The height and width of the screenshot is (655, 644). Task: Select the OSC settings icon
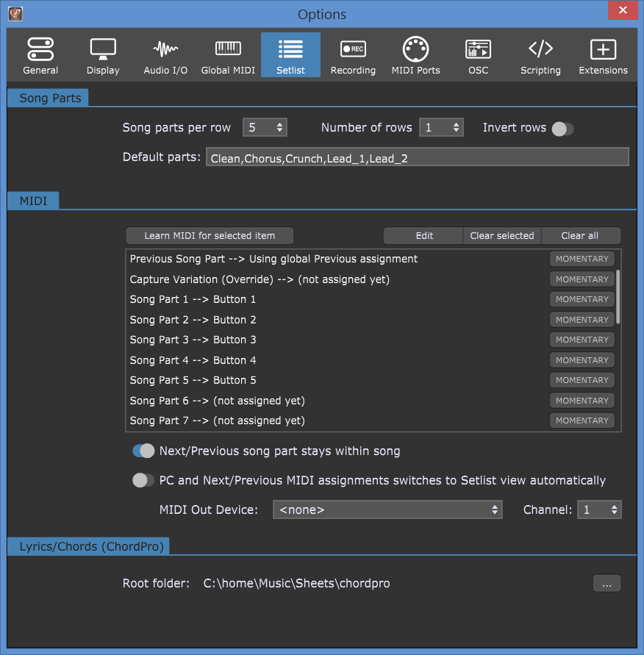click(478, 54)
